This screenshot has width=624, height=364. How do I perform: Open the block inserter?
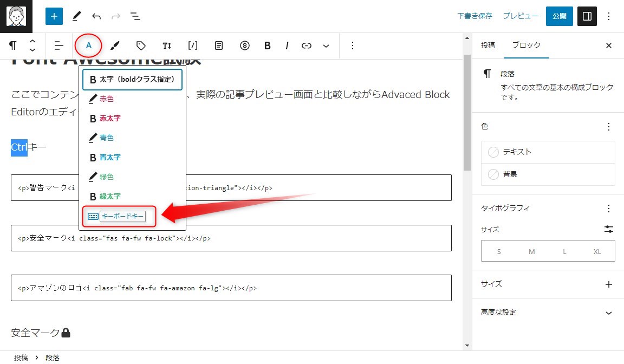coord(54,16)
